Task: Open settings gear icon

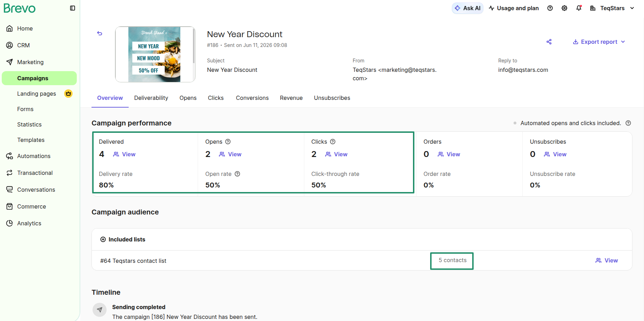Action: coord(564,8)
